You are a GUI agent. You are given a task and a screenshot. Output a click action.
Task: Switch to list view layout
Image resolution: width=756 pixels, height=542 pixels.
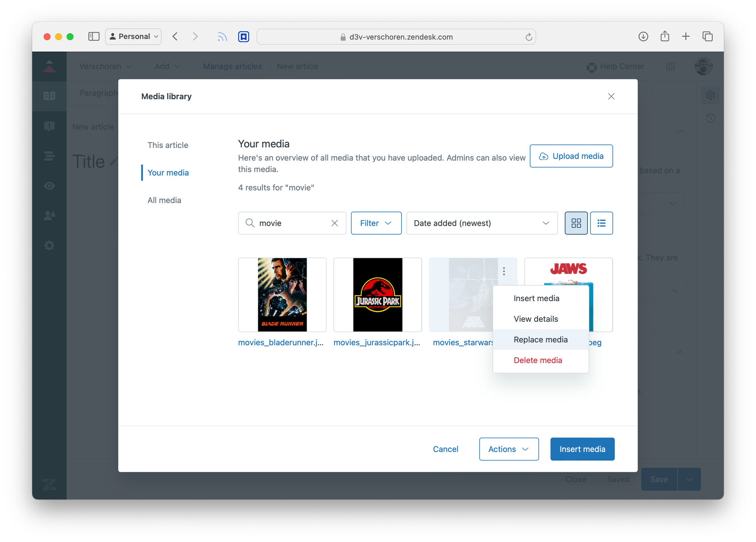601,223
